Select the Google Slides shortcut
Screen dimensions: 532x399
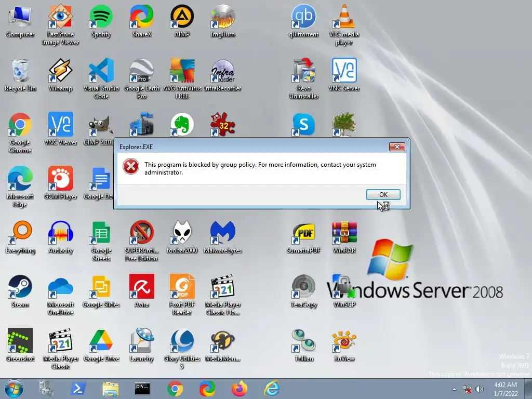point(101,291)
